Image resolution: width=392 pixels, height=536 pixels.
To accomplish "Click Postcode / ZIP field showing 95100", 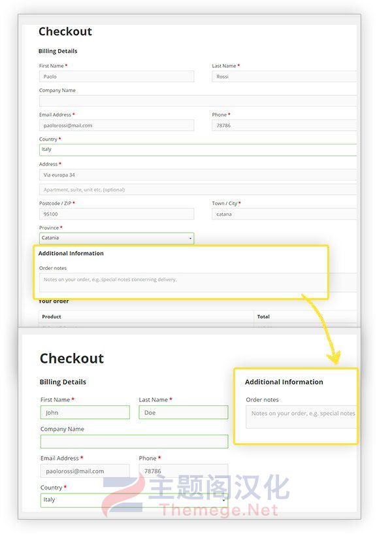I will tap(116, 214).
